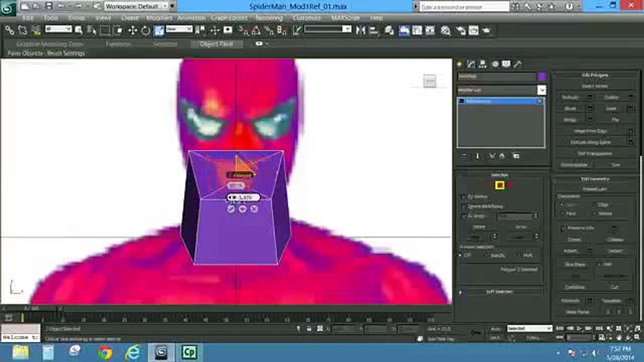The height and width of the screenshot is (362, 644).
Task: Toggle Window/Crossing selection mode
Action: click(118, 30)
